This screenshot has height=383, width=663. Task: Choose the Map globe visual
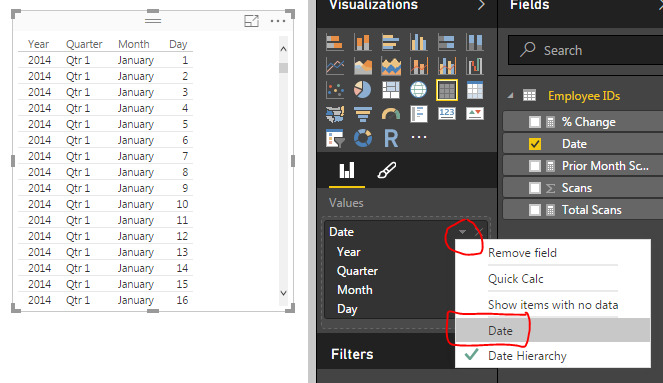(419, 90)
